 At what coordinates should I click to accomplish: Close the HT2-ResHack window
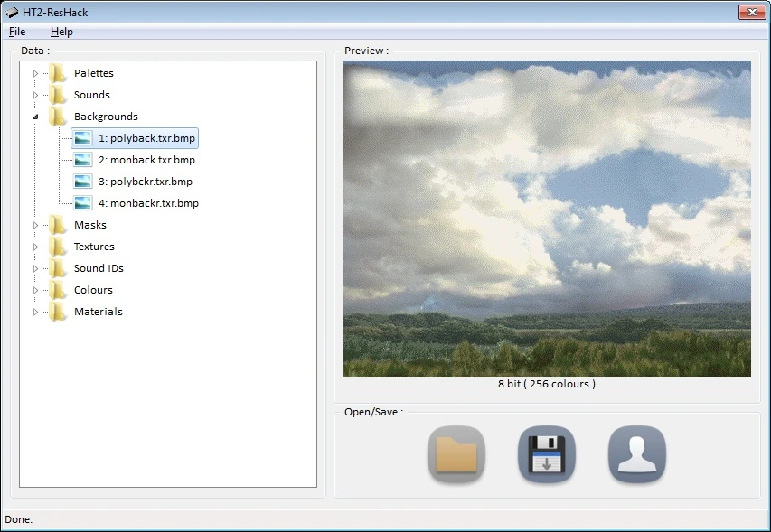752,13
